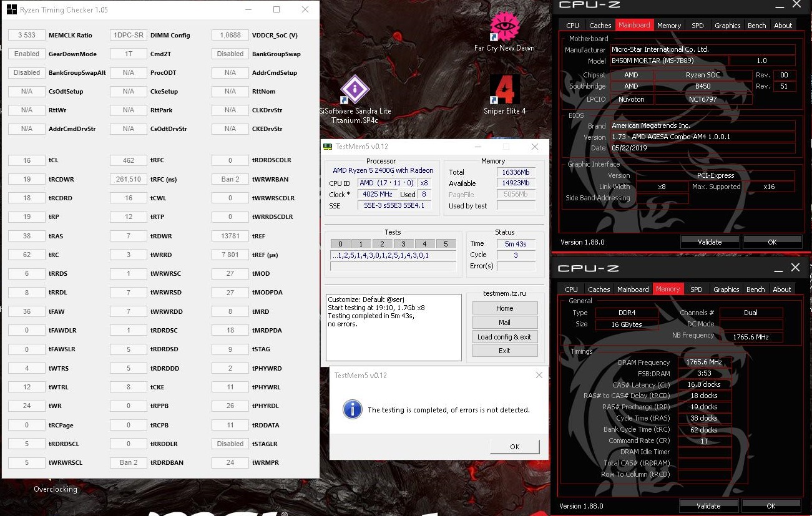Click the blue information icon in dialog

(353, 409)
